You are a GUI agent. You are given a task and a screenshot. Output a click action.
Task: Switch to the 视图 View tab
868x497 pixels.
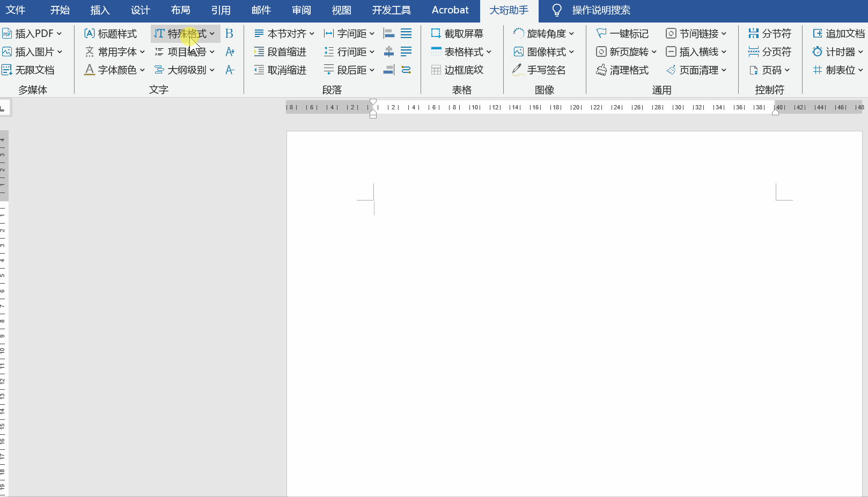(x=341, y=10)
